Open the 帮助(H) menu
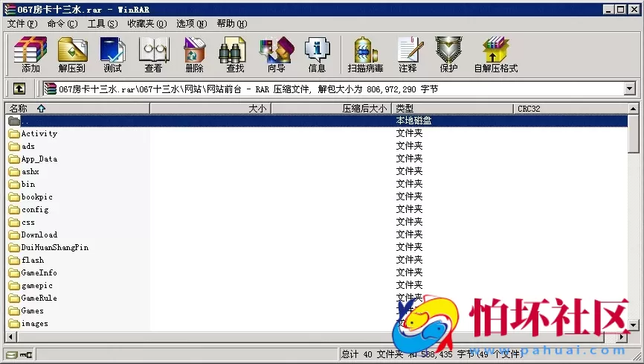The height and width of the screenshot is (364, 644). point(232,24)
